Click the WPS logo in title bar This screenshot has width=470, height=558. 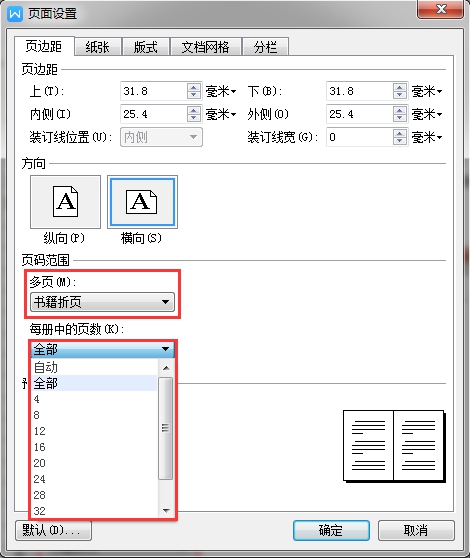15,14
